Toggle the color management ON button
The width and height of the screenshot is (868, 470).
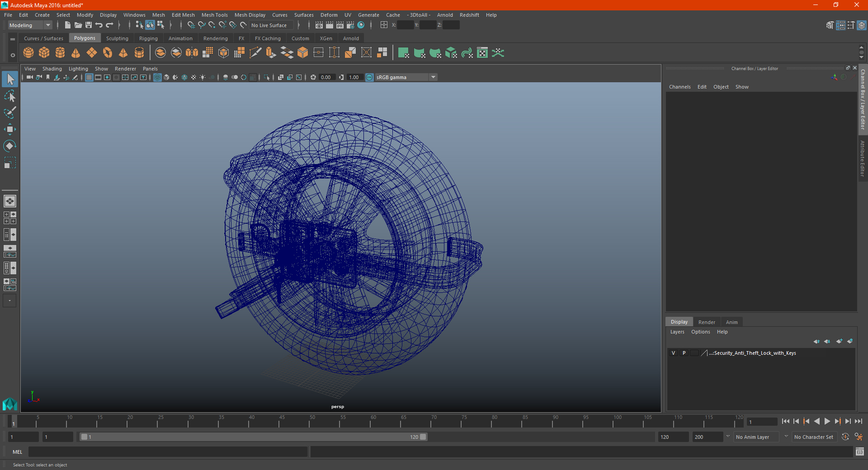(x=369, y=77)
